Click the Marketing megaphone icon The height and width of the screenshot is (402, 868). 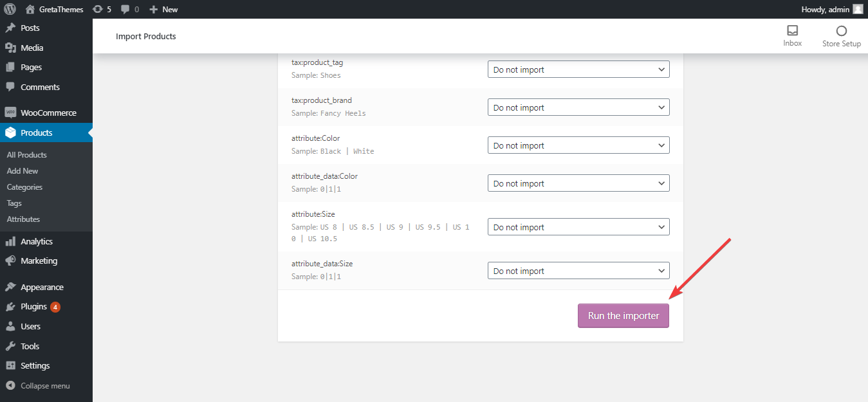(10, 260)
